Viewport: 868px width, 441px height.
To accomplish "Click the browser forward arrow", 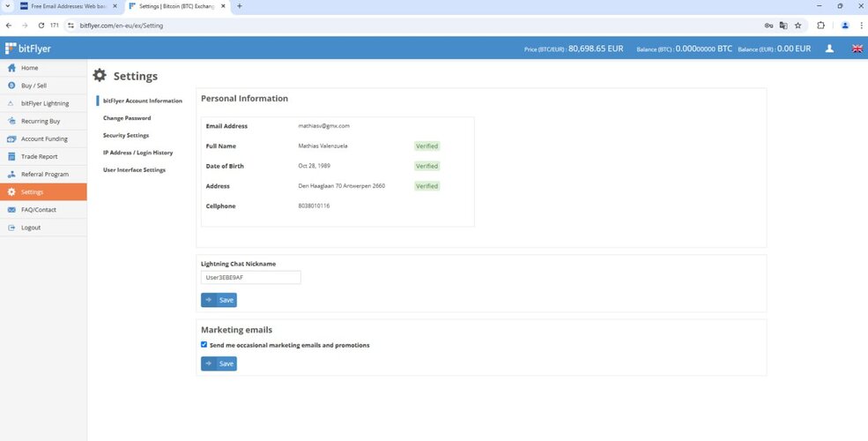I will click(x=25, y=26).
